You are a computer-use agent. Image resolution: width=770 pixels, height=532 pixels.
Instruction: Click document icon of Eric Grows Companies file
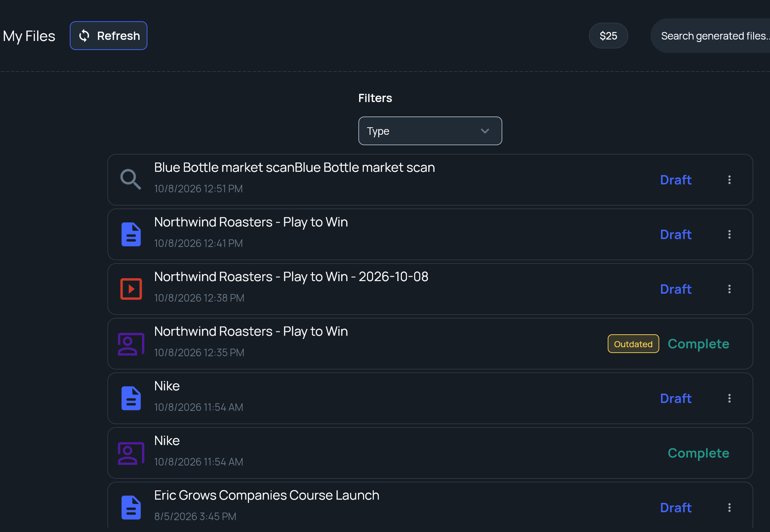(x=131, y=507)
